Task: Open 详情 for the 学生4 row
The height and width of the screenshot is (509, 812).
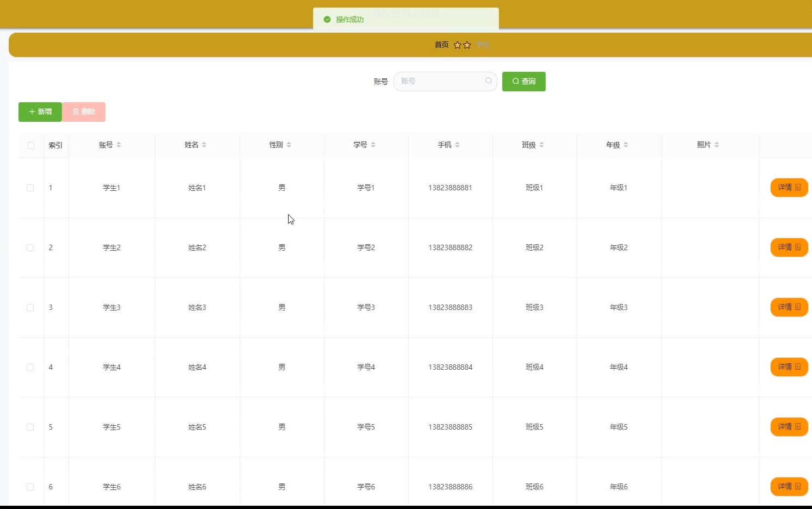Action: [789, 367]
